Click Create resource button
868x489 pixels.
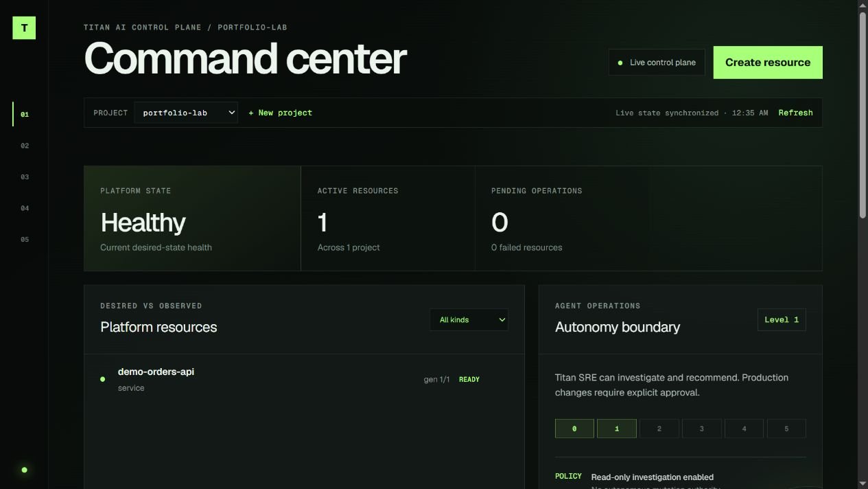click(x=768, y=62)
